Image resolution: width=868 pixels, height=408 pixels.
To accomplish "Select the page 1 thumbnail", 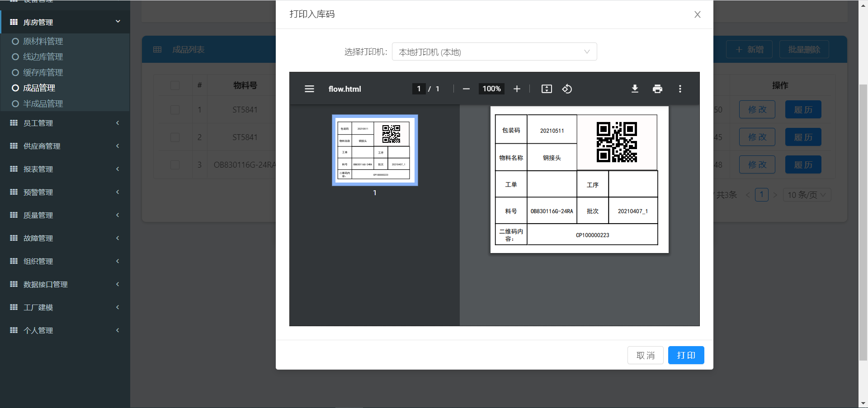I will [x=375, y=150].
